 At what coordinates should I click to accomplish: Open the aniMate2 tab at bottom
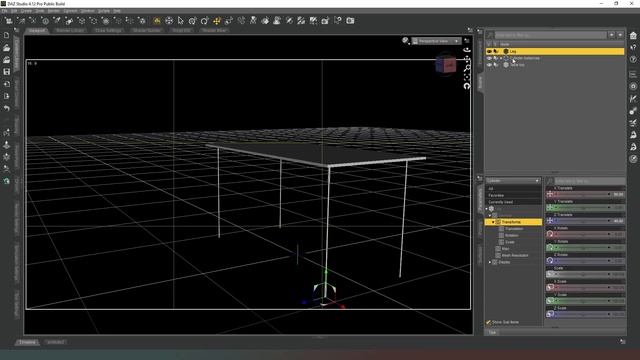[x=55, y=342]
